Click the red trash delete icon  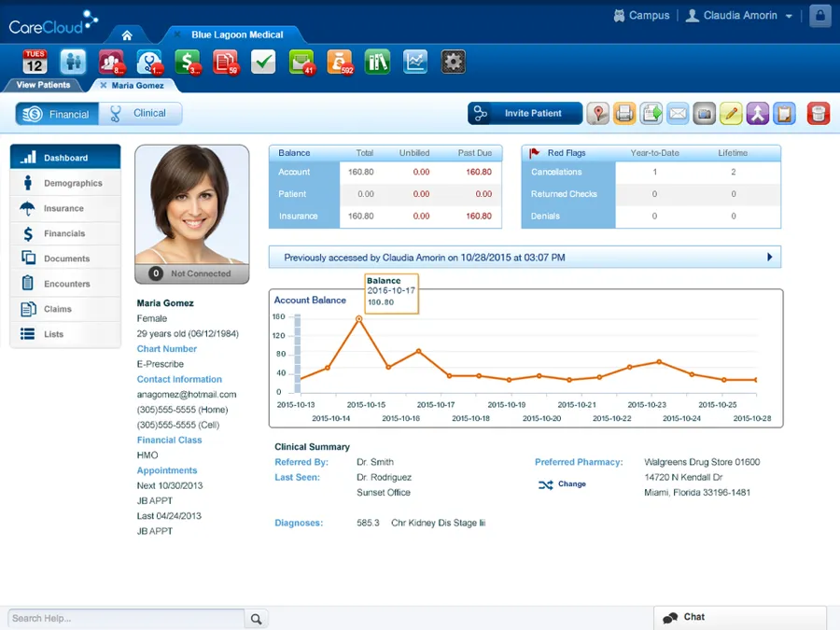[x=818, y=114]
